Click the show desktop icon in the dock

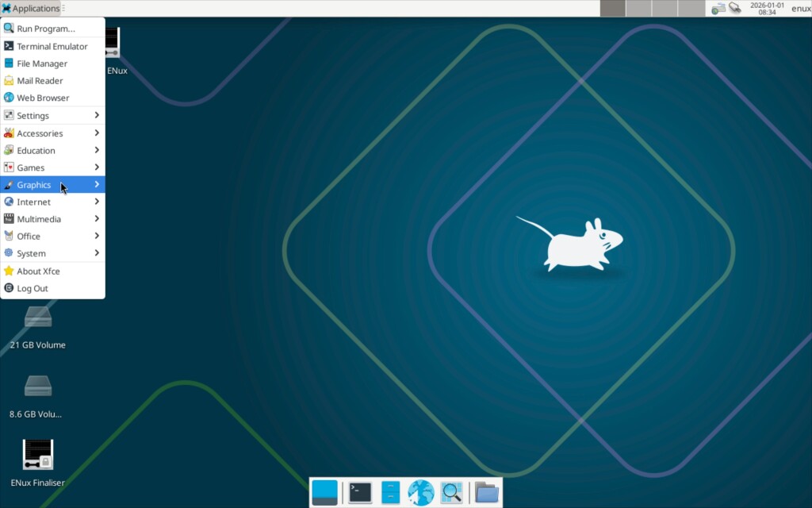tap(324, 492)
